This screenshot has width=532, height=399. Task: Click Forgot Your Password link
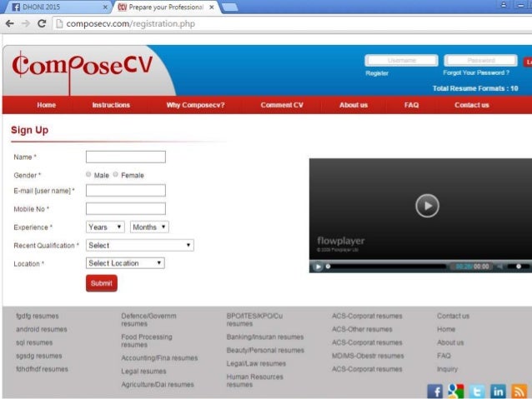pos(476,72)
